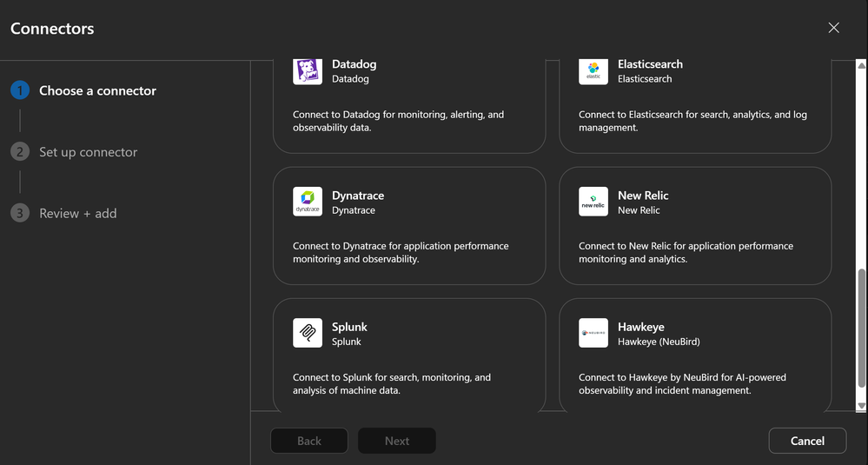Click 'Connect to Elasticsearch for search' description
Viewport: 868px width, 465px height.
(x=692, y=121)
